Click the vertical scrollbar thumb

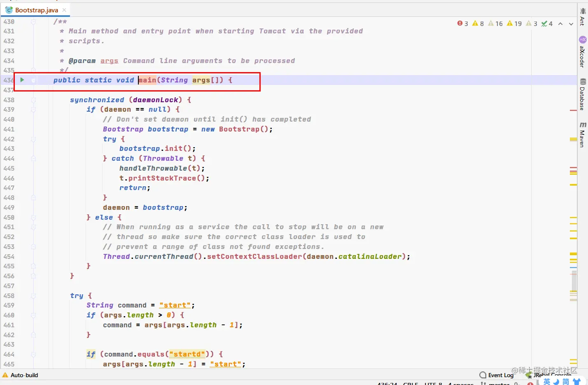click(574, 282)
